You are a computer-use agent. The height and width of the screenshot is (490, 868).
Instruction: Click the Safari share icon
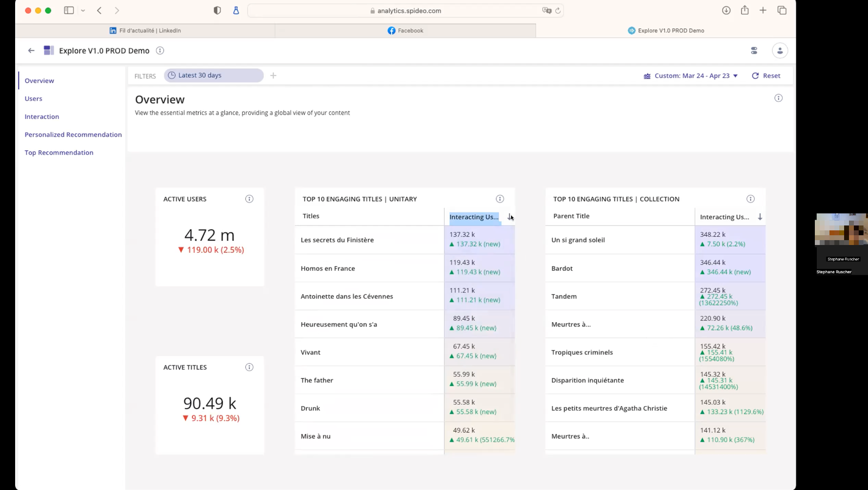(745, 10)
